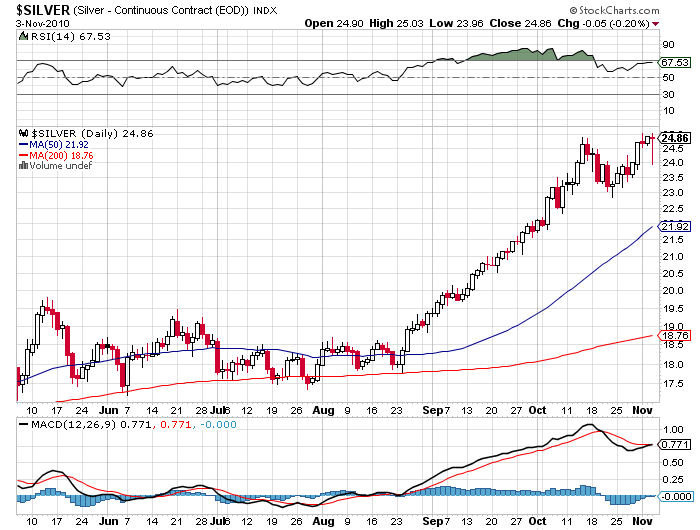Image resolution: width=700 pixels, height=530 pixels.
Task: Click Aug on the price chart date axis
Action: point(323,410)
